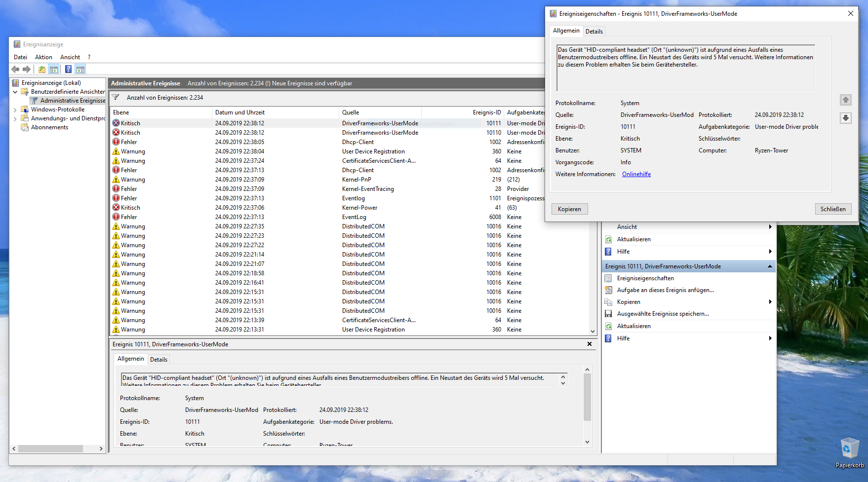The height and width of the screenshot is (482, 868).
Task: Select the DriverFrameworks-UserMode event 10110 row
Action: (327, 133)
